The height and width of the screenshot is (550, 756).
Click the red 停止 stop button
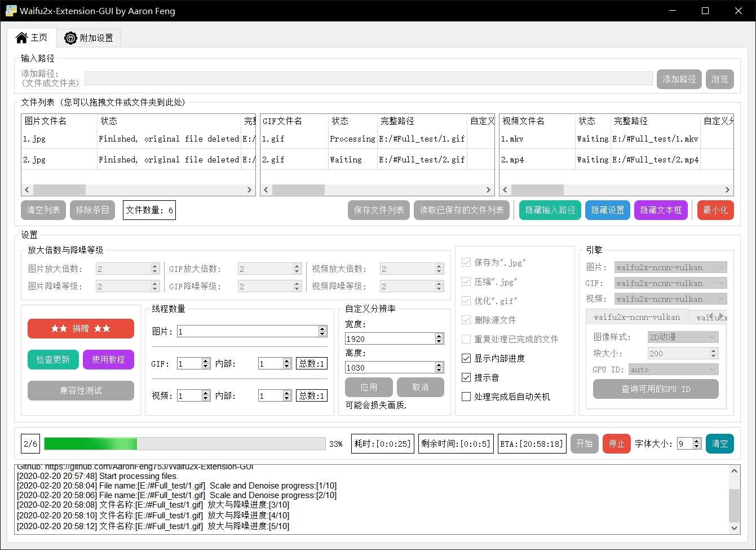pos(617,444)
